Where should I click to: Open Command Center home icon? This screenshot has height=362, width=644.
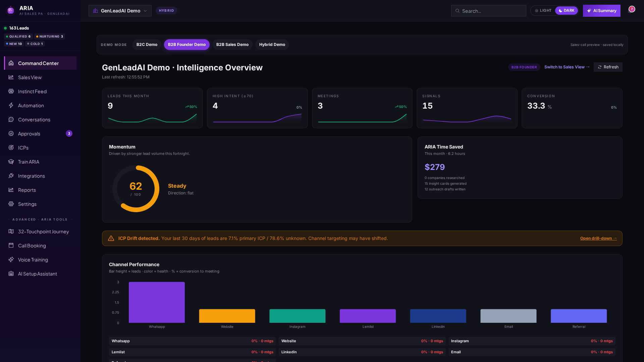(x=11, y=63)
